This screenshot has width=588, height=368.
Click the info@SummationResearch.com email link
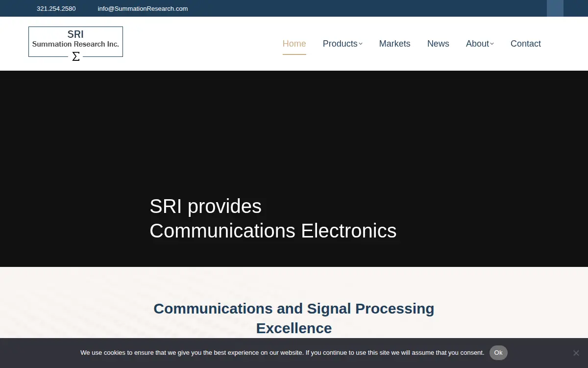tap(143, 8)
